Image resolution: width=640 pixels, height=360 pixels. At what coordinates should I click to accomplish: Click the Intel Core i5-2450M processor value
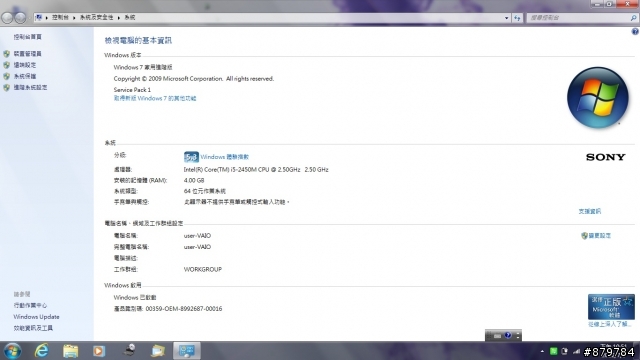coord(256,169)
